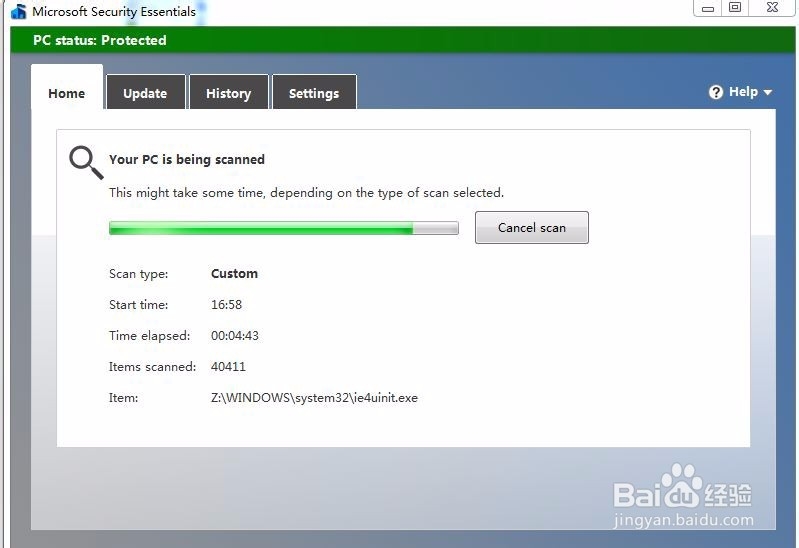Open the History tab

point(228,93)
